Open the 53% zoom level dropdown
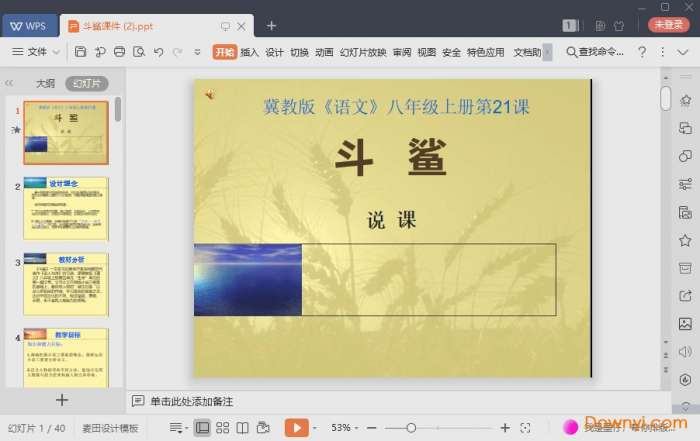This screenshot has height=441, width=700. 344,428
